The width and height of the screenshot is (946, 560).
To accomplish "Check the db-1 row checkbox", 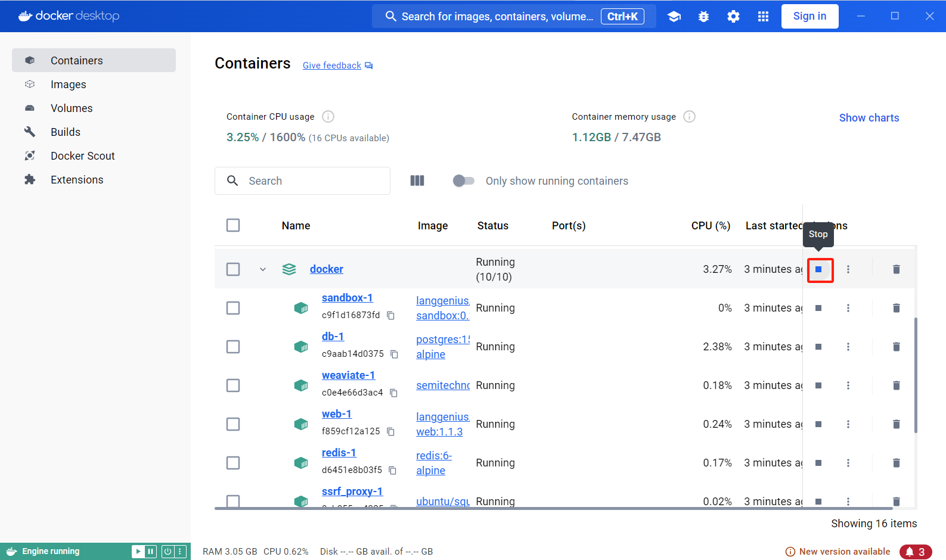I will (x=233, y=347).
